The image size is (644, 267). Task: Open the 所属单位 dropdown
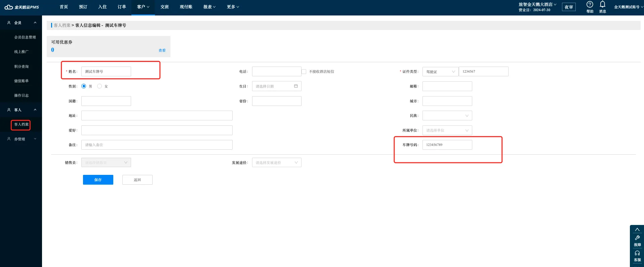pos(447,130)
